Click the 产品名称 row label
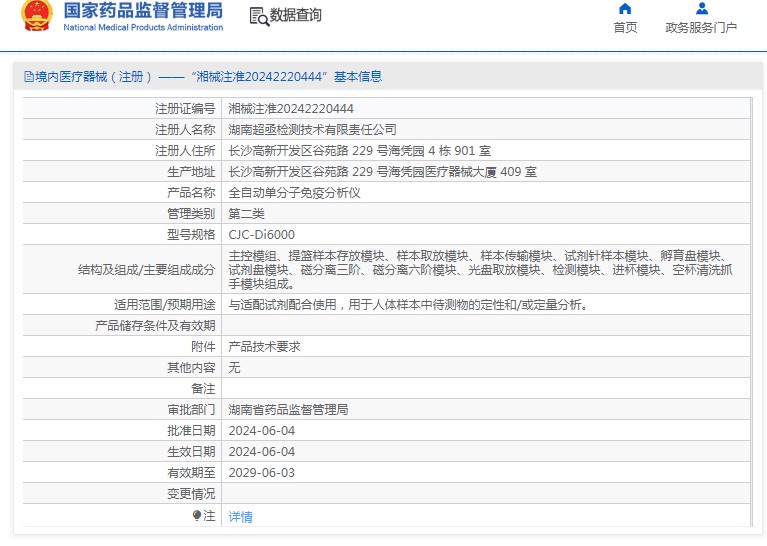Screen dimensions: 767x546 tap(191, 193)
